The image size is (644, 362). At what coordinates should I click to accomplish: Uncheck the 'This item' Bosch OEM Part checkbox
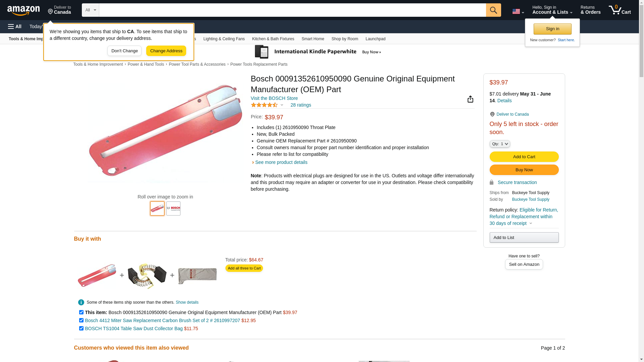pos(81,312)
